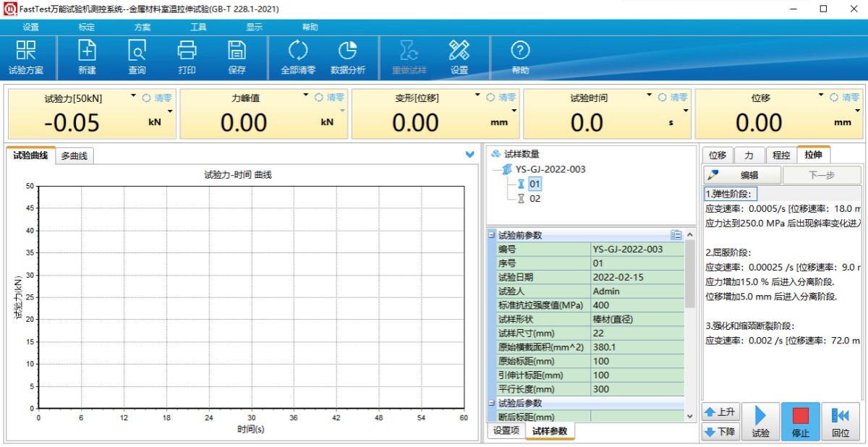This screenshot has width=868, height=447.
Task: Select the 1.弹性阶段 stage heading
Action: click(731, 194)
